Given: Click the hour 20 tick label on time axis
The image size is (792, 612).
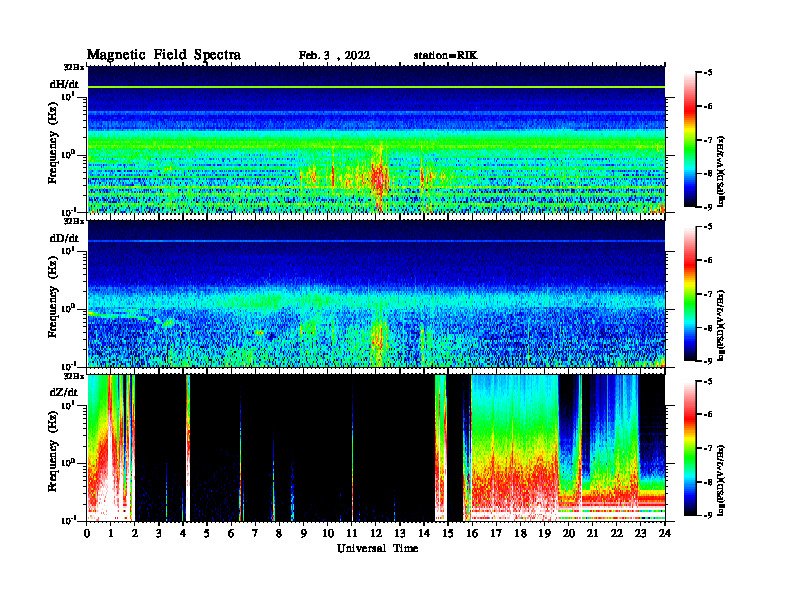Looking at the screenshot, I should (x=568, y=533).
